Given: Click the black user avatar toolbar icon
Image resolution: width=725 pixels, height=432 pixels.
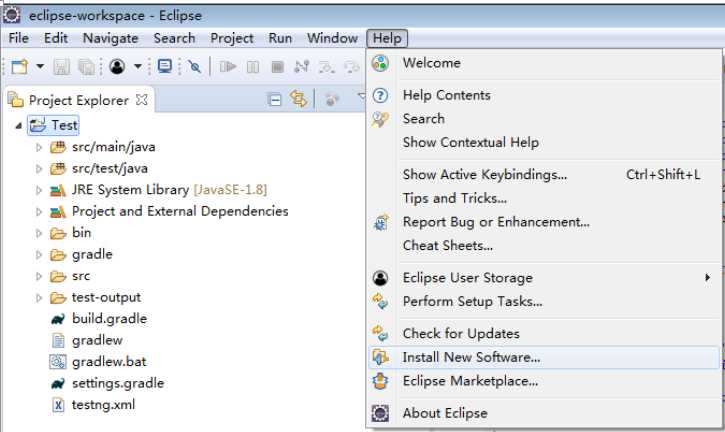Looking at the screenshot, I should point(117,67).
